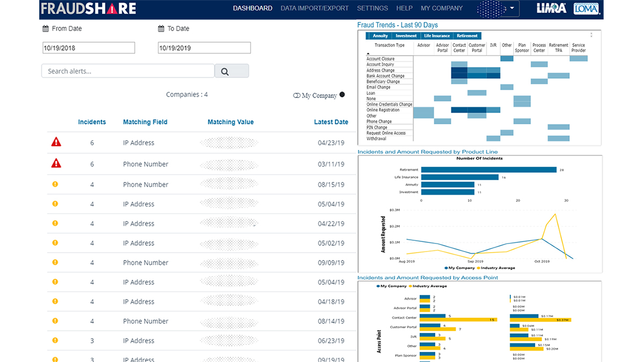Go to the Dashboard nav item
644x362 pixels.
(x=253, y=9)
